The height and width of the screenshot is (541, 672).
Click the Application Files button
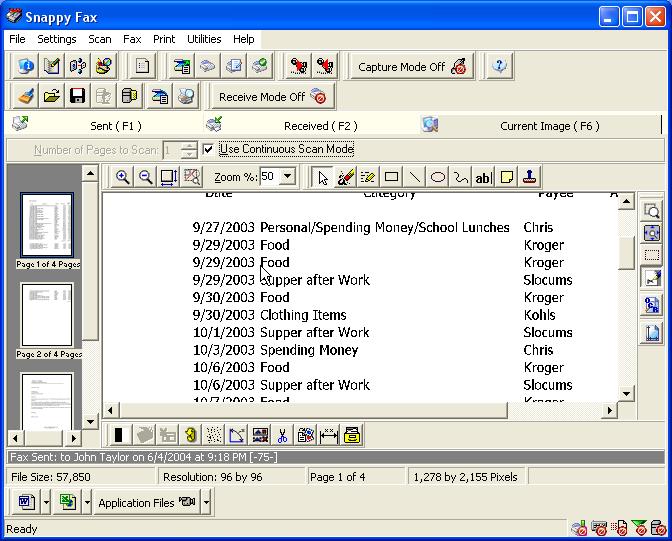pos(147,502)
